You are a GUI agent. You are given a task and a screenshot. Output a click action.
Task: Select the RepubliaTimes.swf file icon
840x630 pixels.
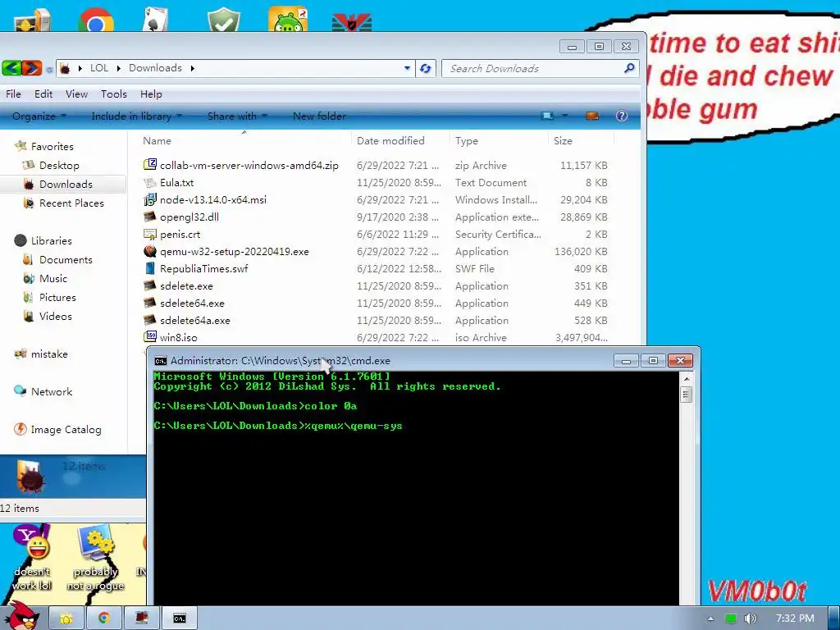150,268
